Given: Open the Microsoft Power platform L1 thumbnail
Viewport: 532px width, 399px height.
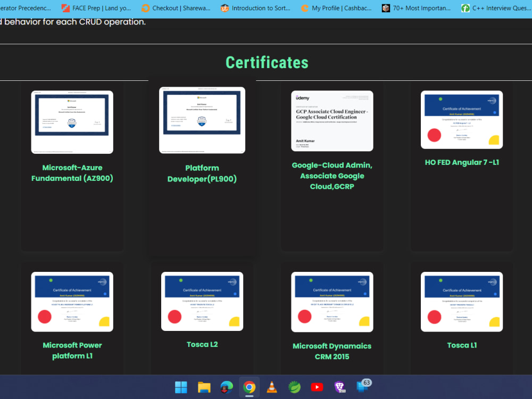Looking at the screenshot, I should [72, 302].
